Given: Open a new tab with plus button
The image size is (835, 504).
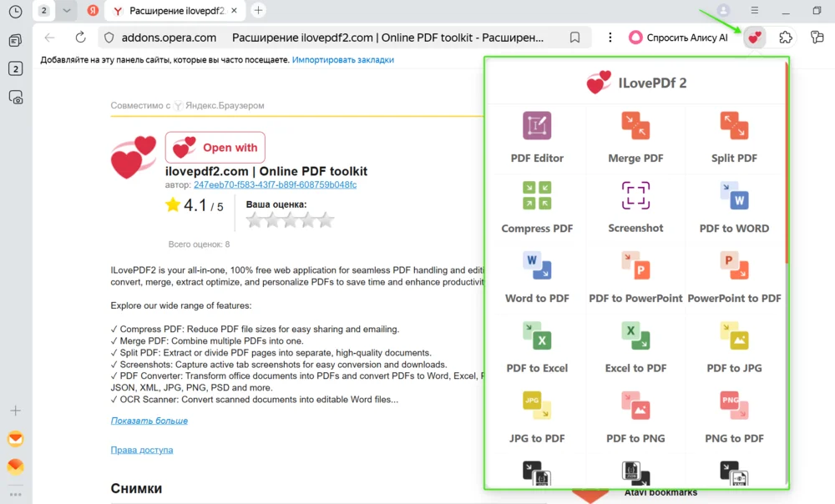Looking at the screenshot, I should click(x=258, y=10).
